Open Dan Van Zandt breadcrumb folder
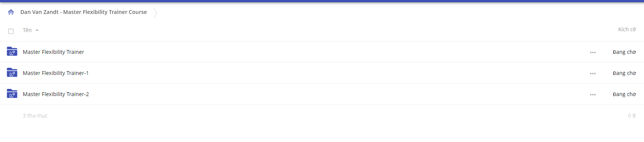Image resolution: width=644 pixels, height=142 pixels. click(x=84, y=12)
